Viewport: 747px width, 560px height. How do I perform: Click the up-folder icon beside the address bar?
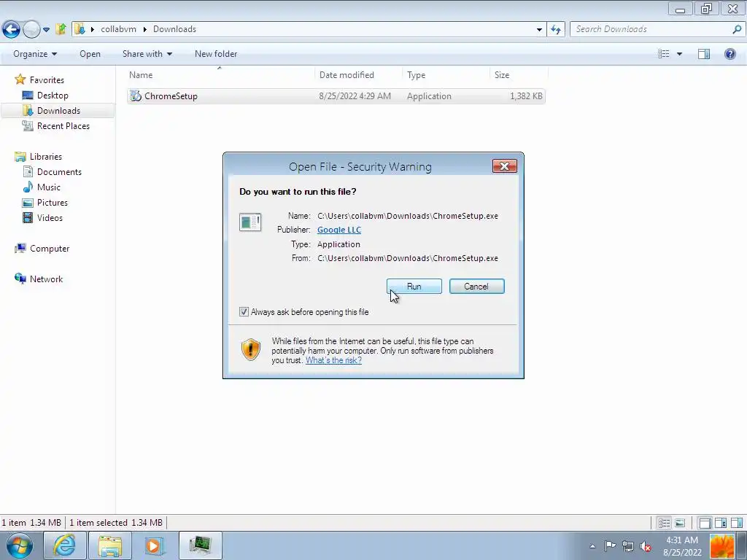click(61, 29)
